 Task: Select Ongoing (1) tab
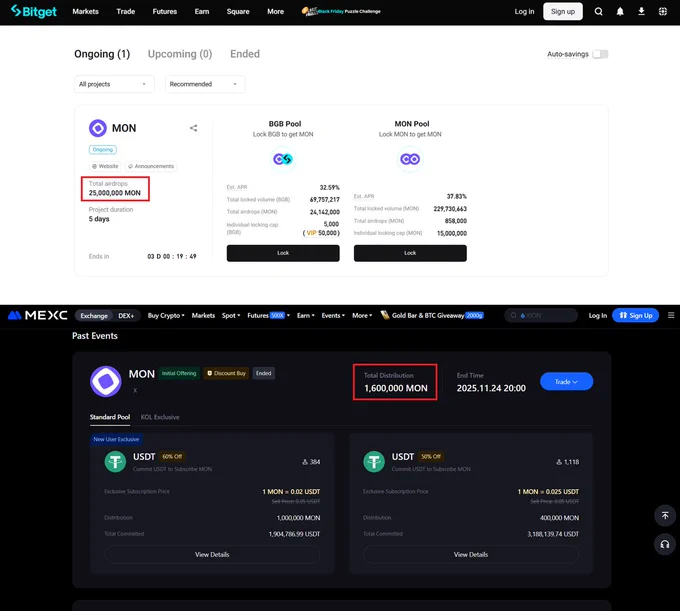coord(102,54)
